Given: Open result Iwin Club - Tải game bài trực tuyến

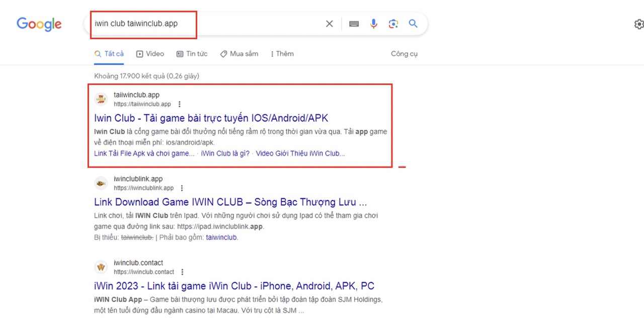Looking at the screenshot, I should [x=211, y=118].
